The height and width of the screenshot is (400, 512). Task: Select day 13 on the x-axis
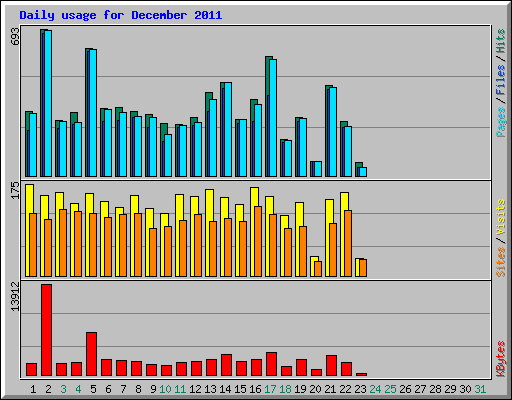[x=210, y=389]
